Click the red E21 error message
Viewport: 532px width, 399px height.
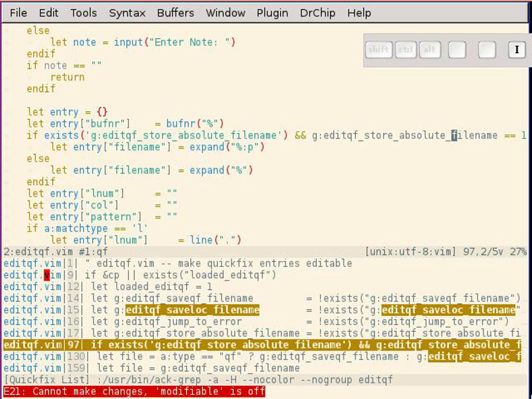tap(134, 391)
